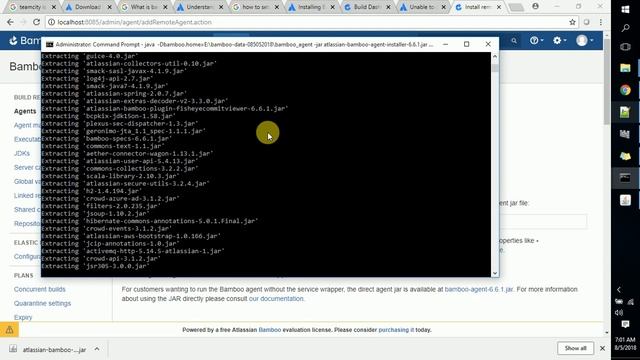Screen dimensions: 640x360
Task: Open Quarantine settings under Plans
Action: (42, 303)
